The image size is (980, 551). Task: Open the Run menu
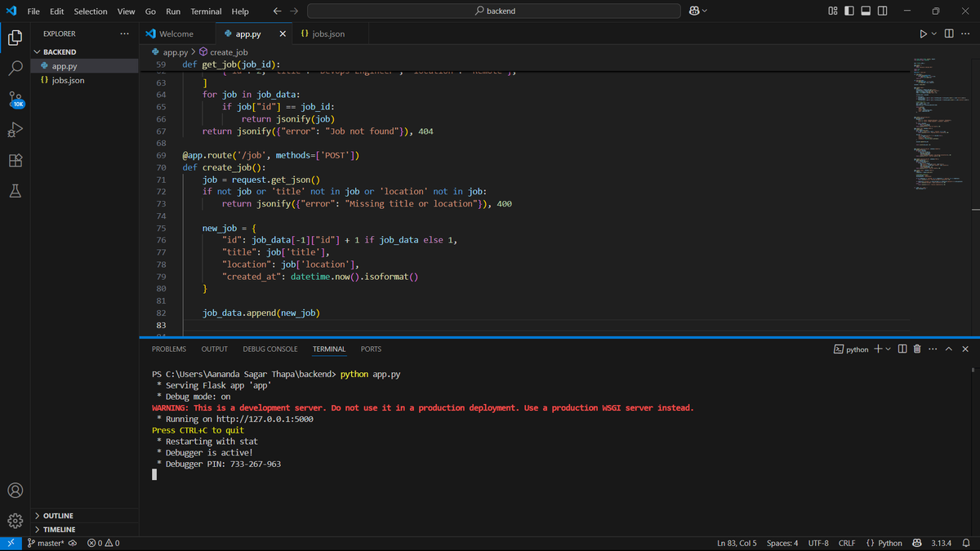[173, 11]
